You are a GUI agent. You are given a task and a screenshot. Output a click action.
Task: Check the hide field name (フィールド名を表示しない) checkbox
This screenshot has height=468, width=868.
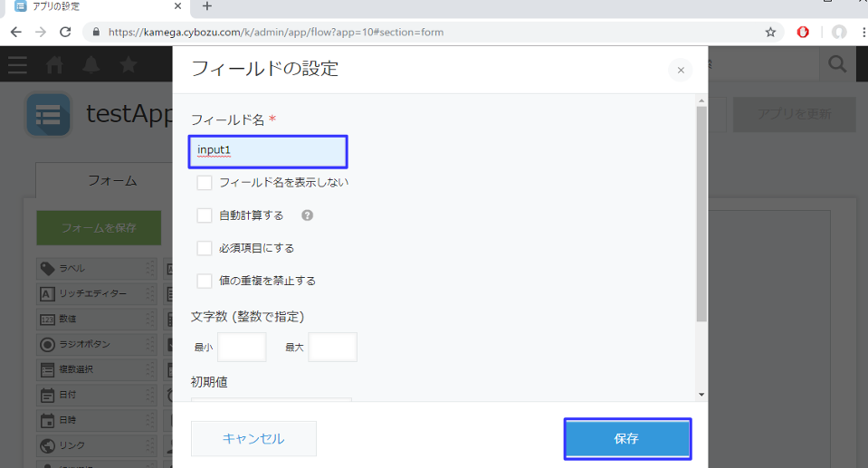pos(205,183)
